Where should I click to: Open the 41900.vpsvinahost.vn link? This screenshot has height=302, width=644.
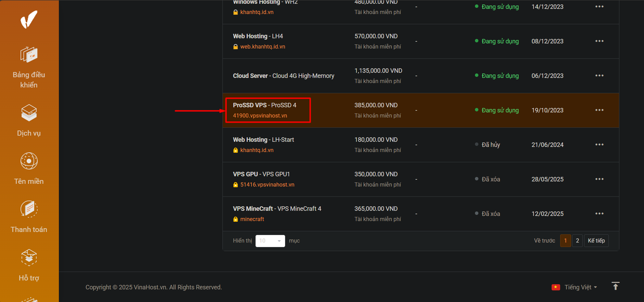[260, 115]
